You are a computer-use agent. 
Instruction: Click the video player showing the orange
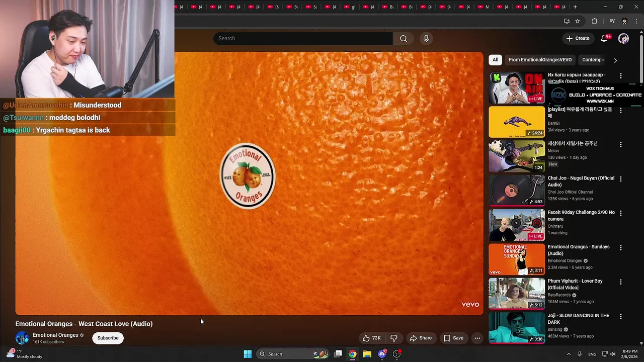(249, 184)
